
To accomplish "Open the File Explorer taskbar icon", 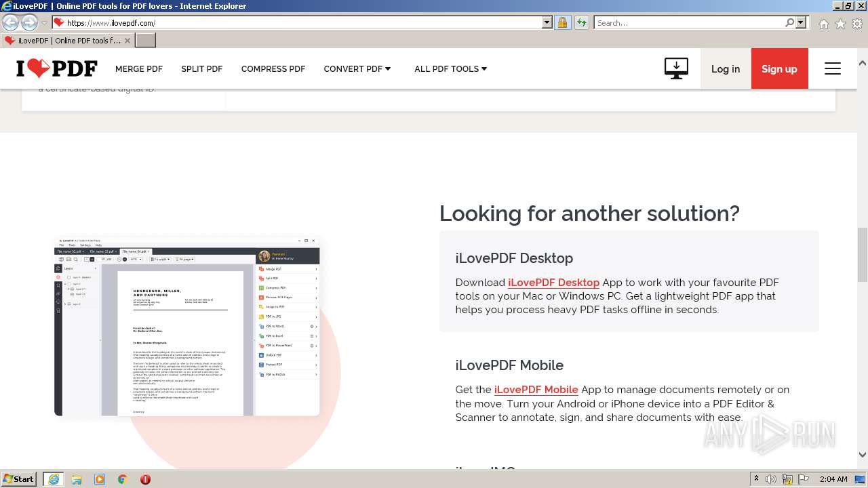I will click(x=77, y=479).
